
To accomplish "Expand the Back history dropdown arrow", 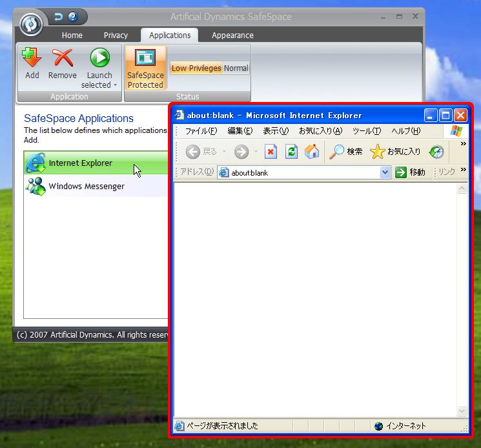I will (225, 152).
